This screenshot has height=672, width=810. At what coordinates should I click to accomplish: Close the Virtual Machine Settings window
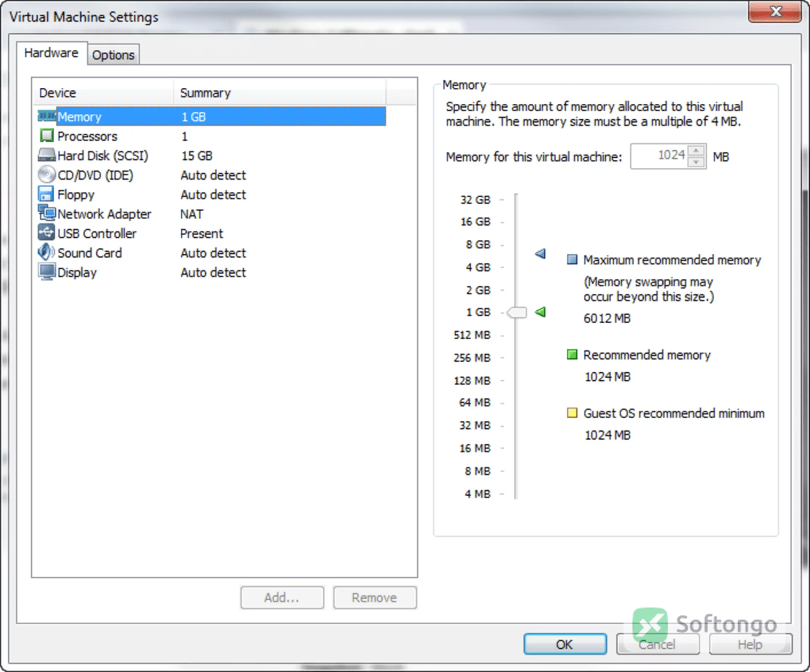(x=775, y=11)
